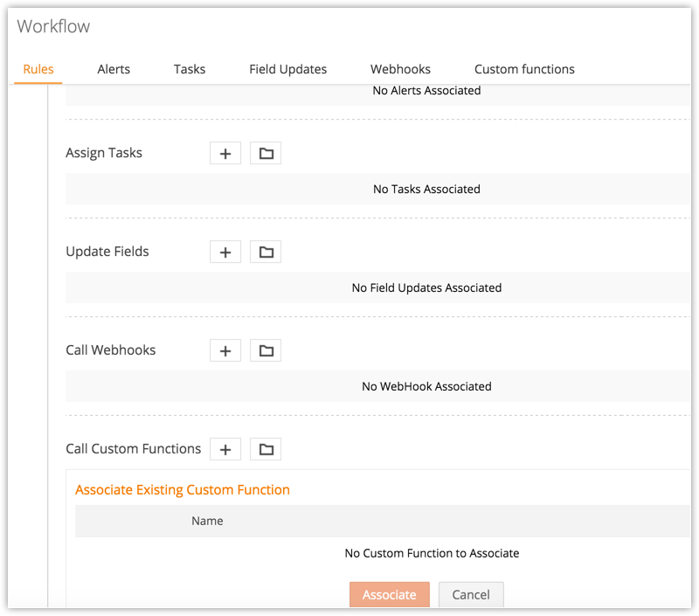Open the Alerts tab
Image resolution: width=699 pixels, height=616 pixels.
click(x=114, y=69)
